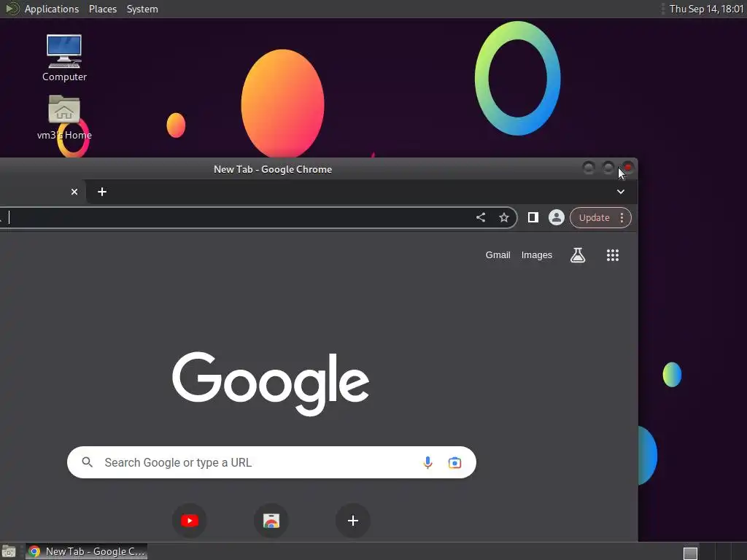Start voice search with microphone icon

[x=427, y=462]
